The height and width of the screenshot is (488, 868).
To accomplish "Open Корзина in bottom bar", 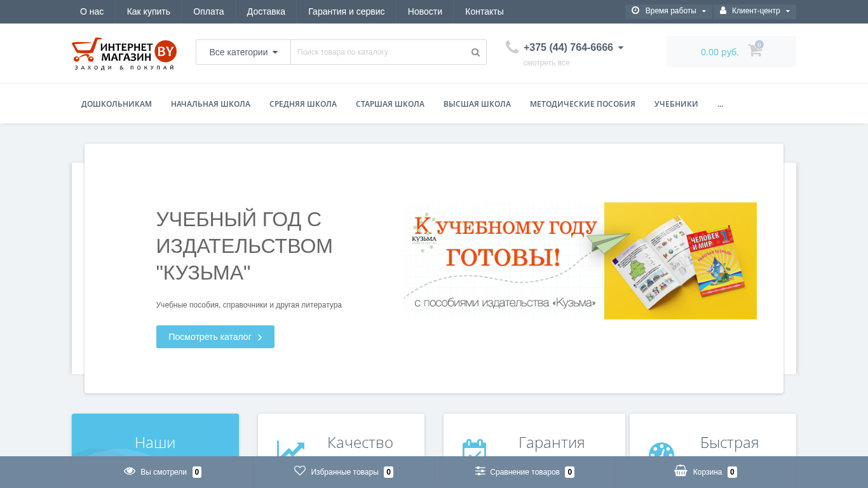I will tap(705, 472).
